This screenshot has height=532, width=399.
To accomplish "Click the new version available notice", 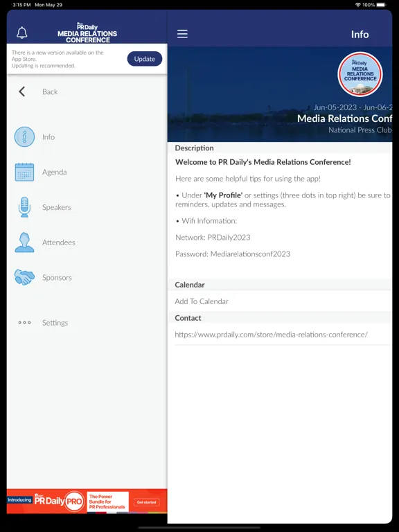I will (57, 59).
